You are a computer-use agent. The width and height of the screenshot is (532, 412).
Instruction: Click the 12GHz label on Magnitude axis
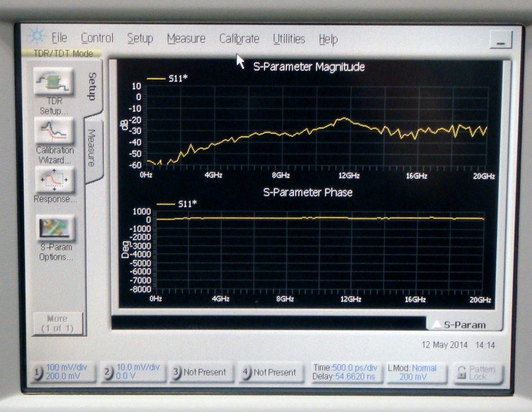point(349,176)
